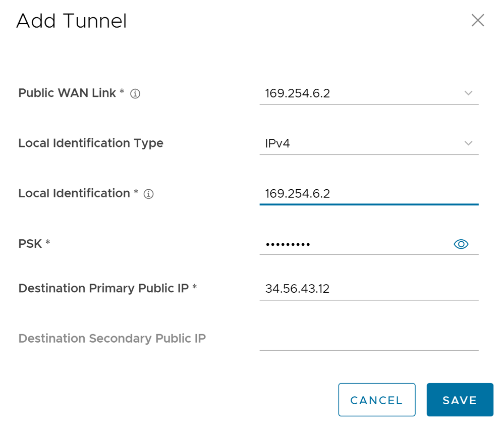Click the empty Destination Secondary Public IP field
The image size is (504, 431).
coord(368,339)
